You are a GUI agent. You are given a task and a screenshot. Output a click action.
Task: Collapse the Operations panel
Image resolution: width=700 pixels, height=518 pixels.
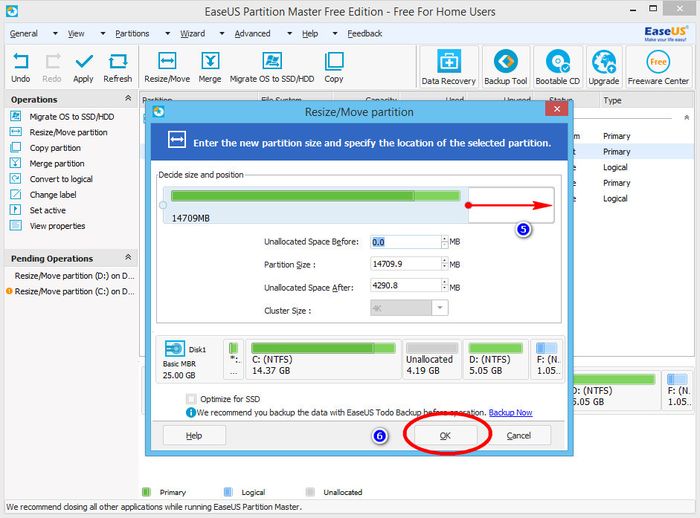[x=128, y=98]
